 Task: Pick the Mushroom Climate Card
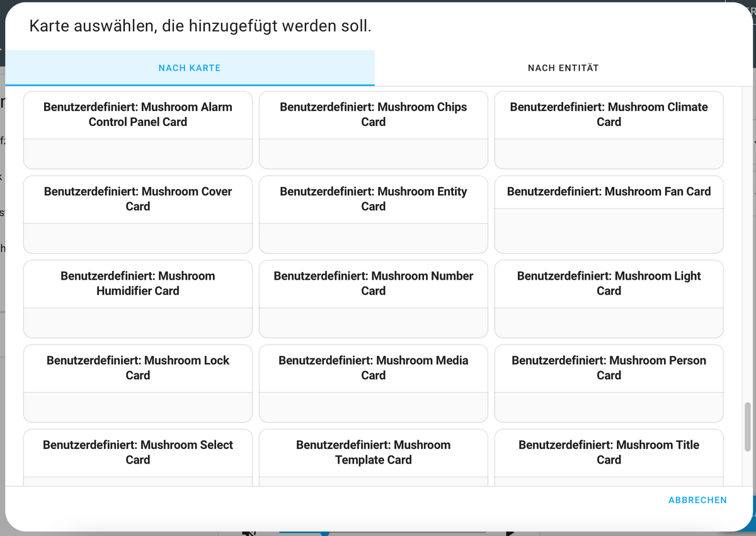click(x=609, y=130)
